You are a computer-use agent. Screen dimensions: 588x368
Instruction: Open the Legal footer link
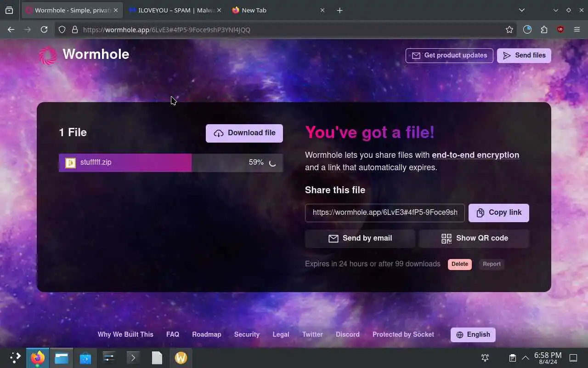click(281, 334)
